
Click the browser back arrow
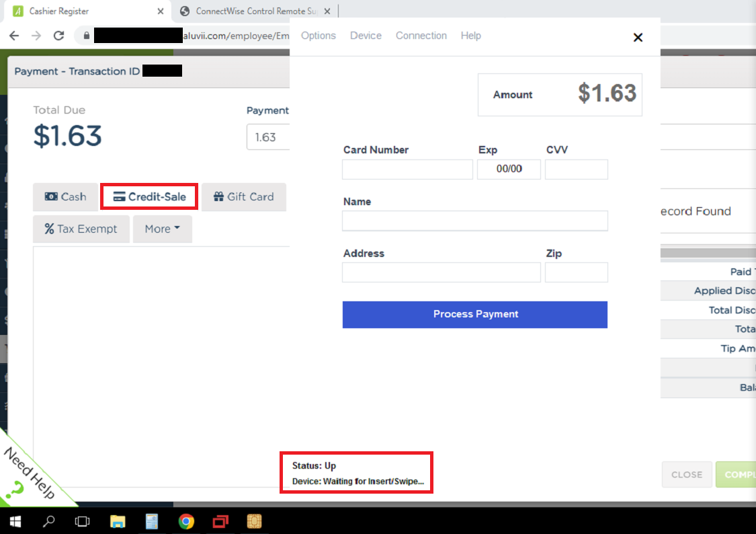(x=14, y=36)
